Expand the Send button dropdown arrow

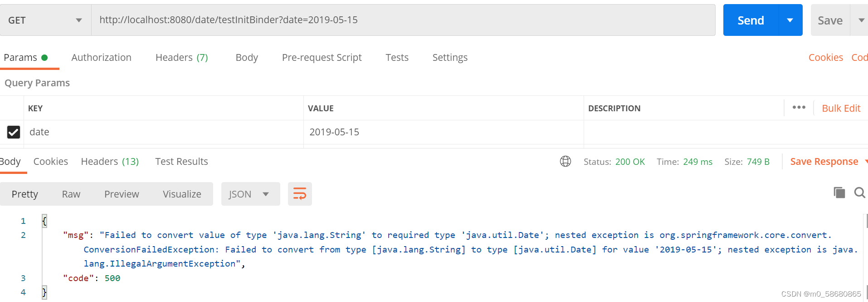[790, 20]
